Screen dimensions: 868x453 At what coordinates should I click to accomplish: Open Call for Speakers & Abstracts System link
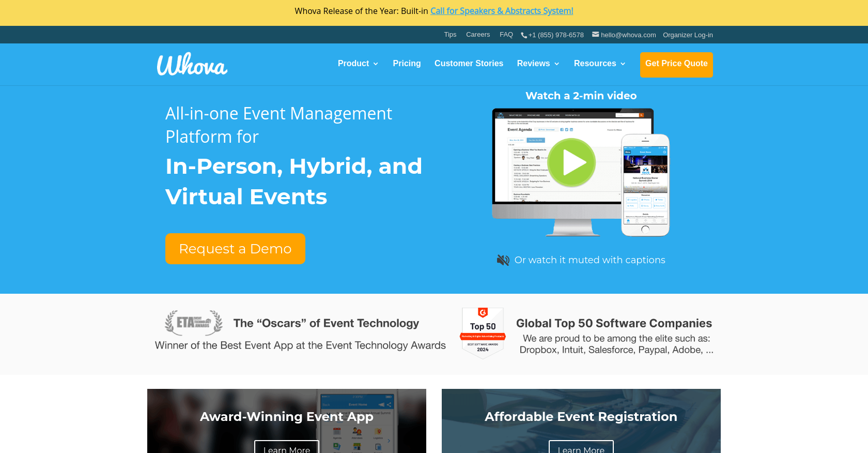pyautogui.click(x=502, y=11)
